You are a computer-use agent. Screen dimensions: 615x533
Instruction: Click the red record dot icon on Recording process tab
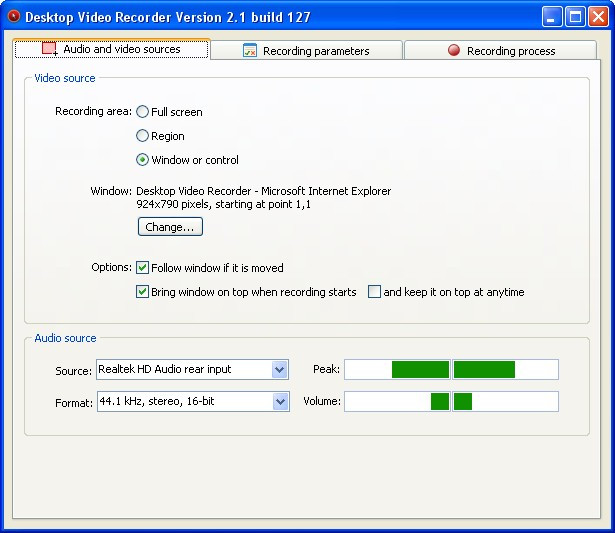click(x=454, y=50)
